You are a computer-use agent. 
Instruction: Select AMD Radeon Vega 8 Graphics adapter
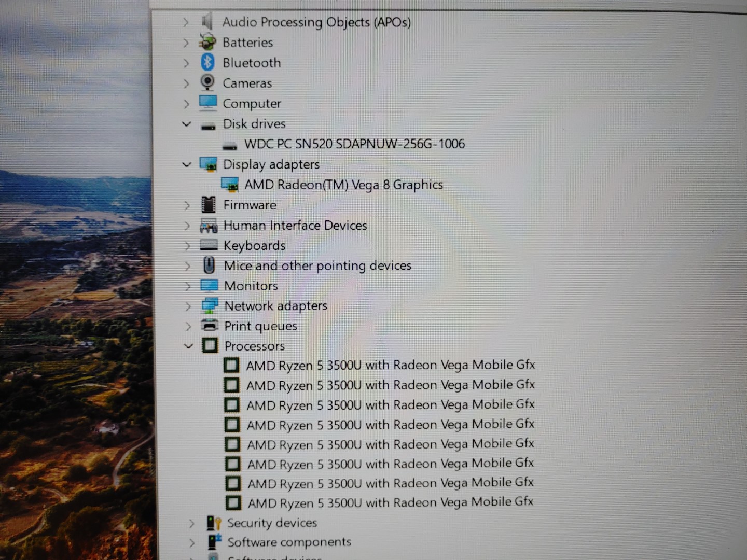(343, 185)
